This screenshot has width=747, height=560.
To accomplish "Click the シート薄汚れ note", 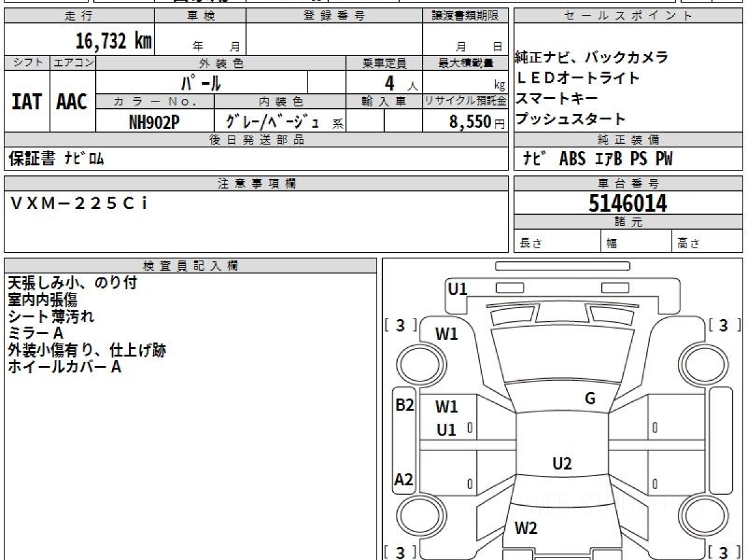I will pyautogui.click(x=51, y=317).
